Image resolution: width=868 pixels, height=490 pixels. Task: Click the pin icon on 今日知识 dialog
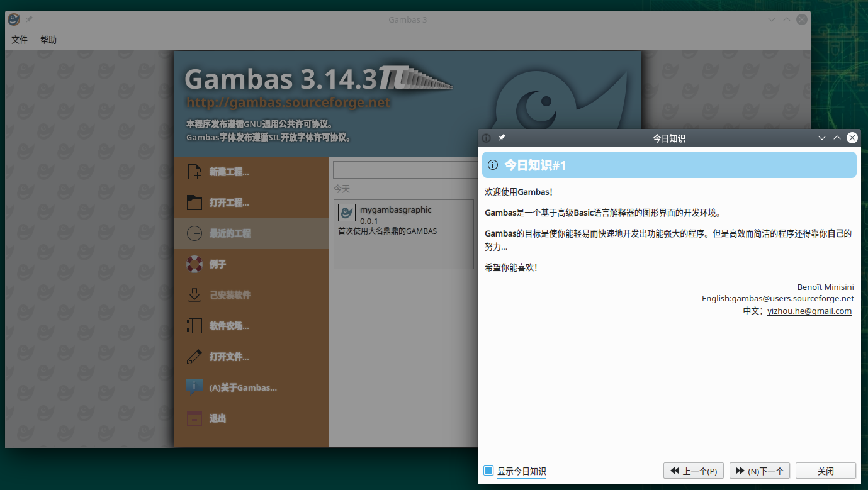pos(502,138)
